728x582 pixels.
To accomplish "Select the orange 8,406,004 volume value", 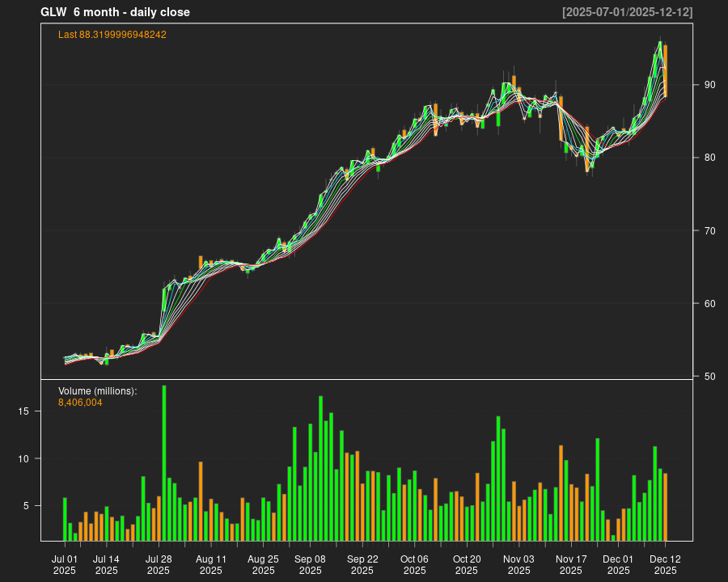I will (80, 402).
